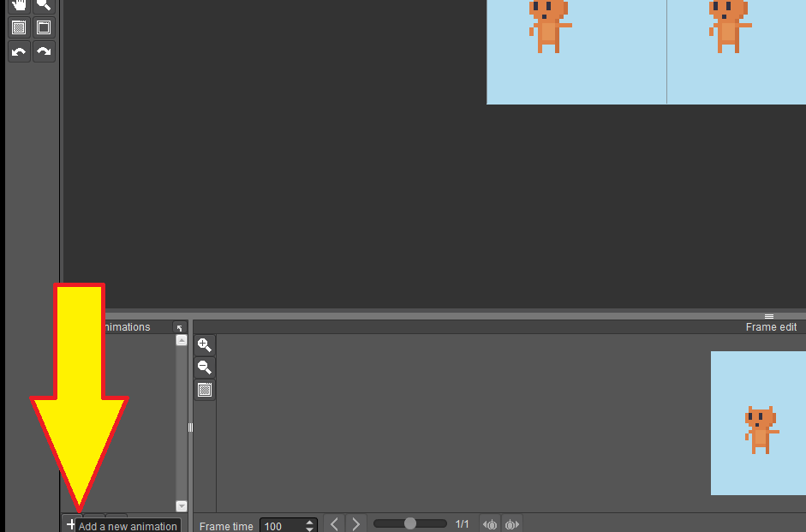Toggle the left onion skin ghost icon

pos(490,523)
